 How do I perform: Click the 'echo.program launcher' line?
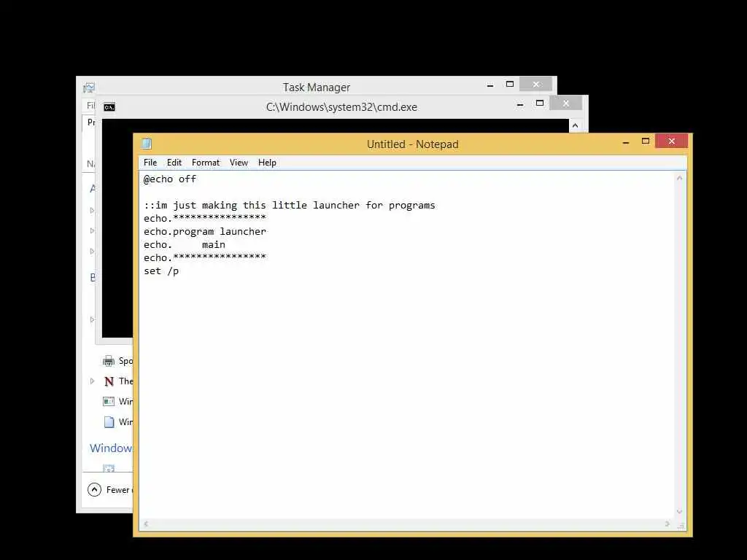(205, 231)
